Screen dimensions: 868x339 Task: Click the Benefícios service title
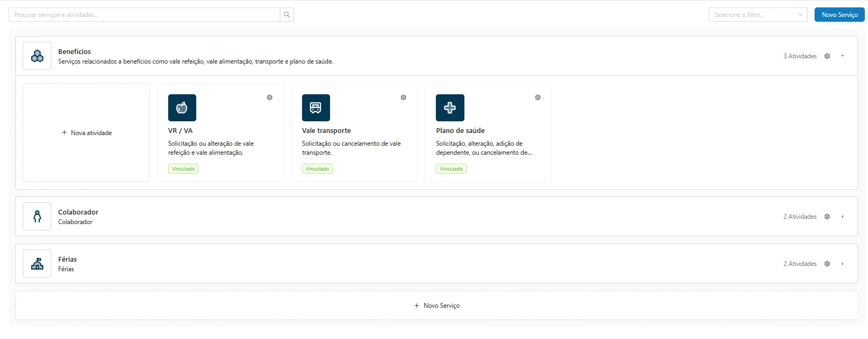tap(75, 52)
